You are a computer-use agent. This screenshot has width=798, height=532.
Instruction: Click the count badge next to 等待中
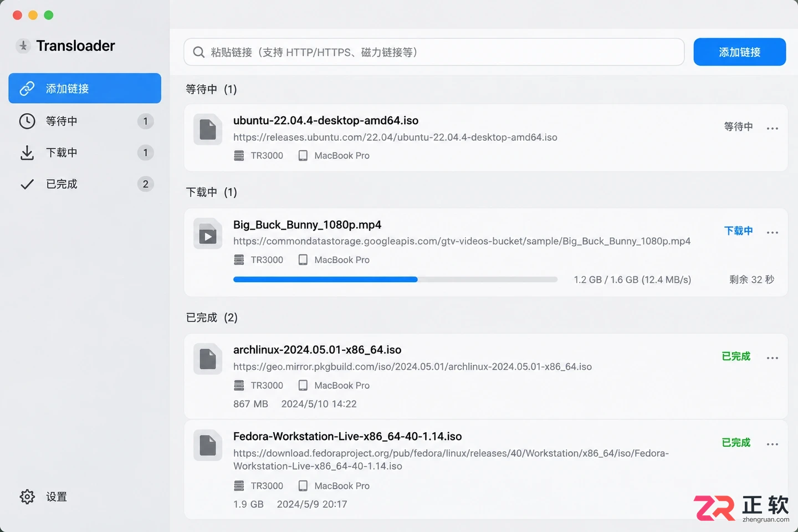pos(145,121)
